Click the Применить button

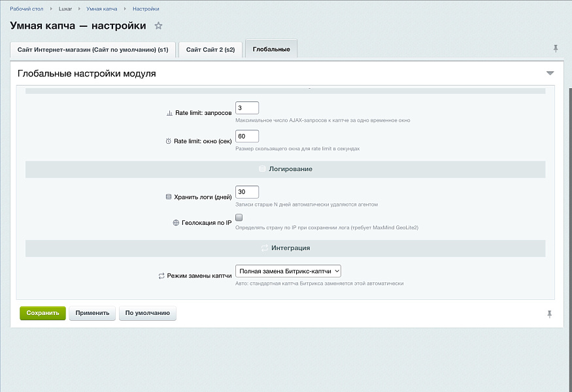click(x=92, y=313)
